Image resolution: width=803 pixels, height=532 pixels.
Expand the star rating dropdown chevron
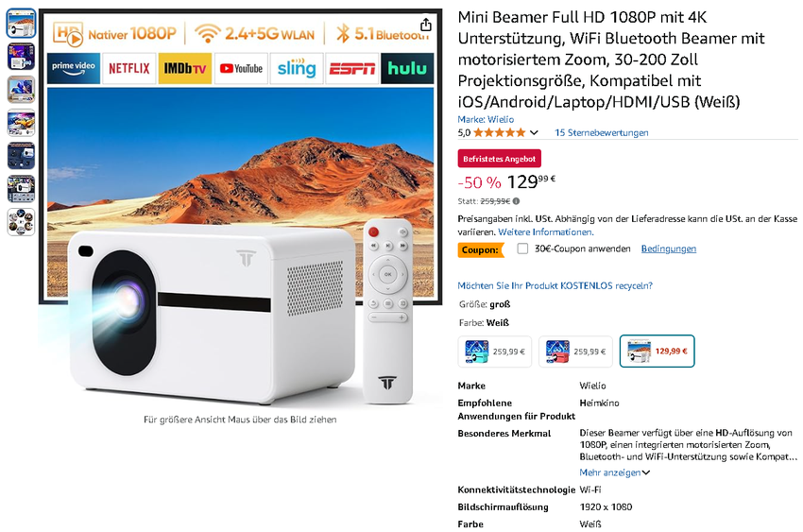pyautogui.click(x=534, y=132)
